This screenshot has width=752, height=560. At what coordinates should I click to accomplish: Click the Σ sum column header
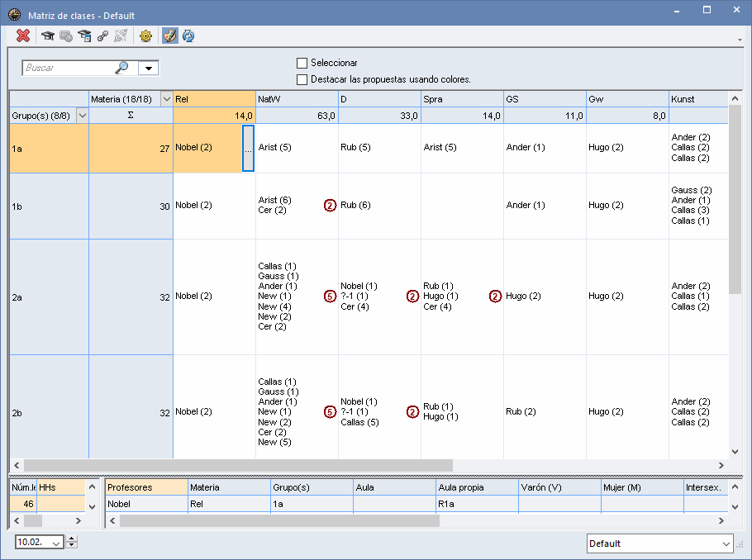[131, 116]
